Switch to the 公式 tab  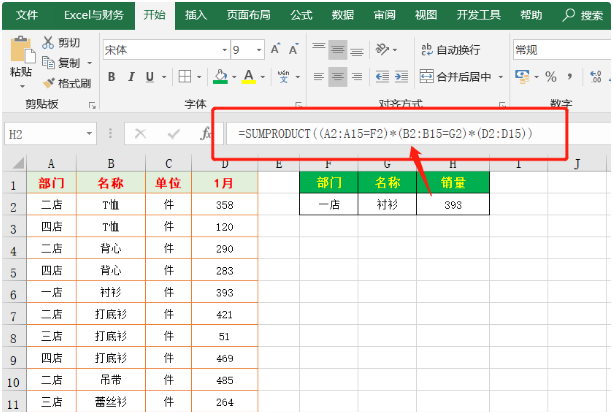(301, 15)
